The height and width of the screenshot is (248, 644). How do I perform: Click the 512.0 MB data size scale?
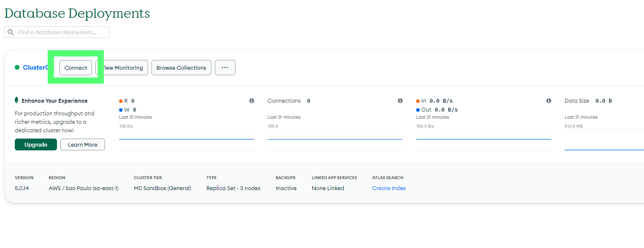click(574, 126)
